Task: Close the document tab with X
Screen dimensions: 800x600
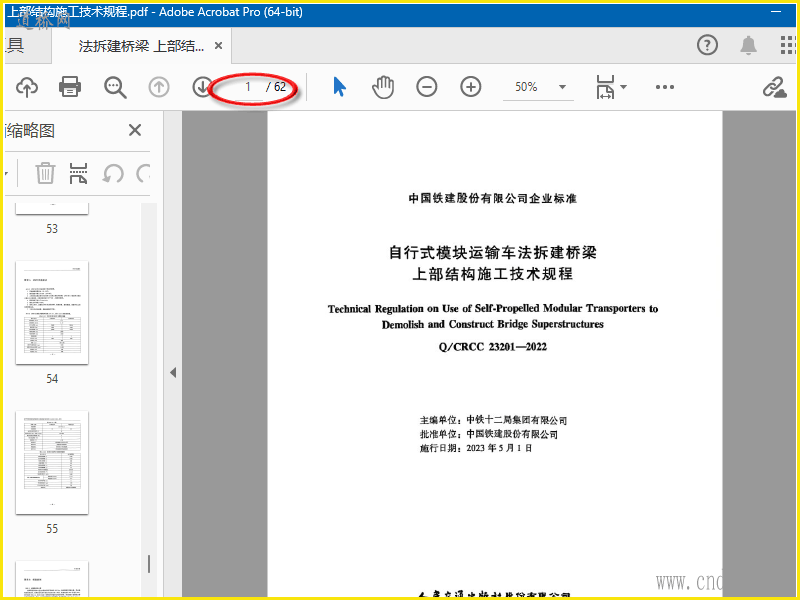Action: click(218, 46)
